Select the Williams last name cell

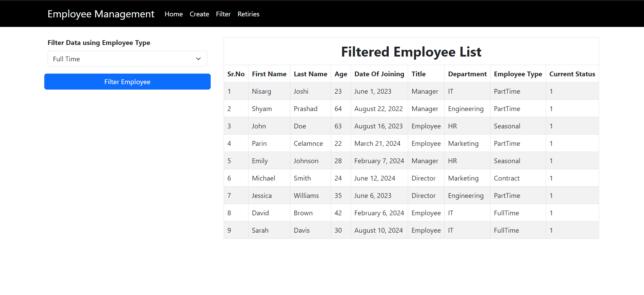pos(306,196)
